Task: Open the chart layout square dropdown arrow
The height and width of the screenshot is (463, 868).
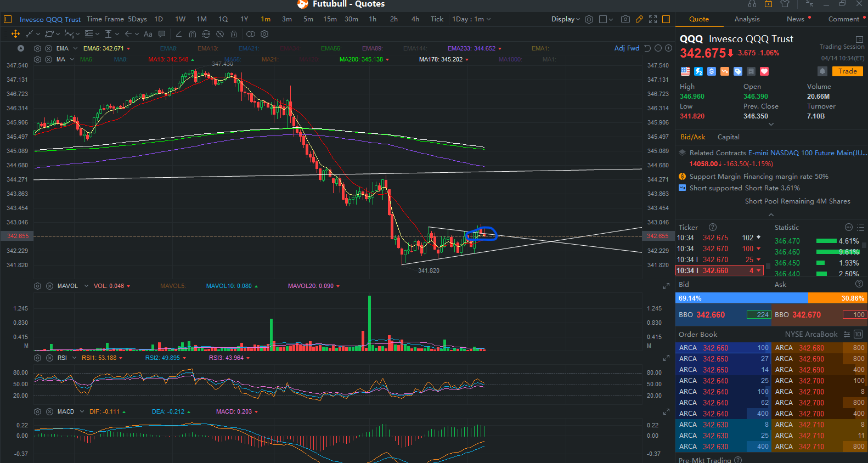Action: point(611,19)
